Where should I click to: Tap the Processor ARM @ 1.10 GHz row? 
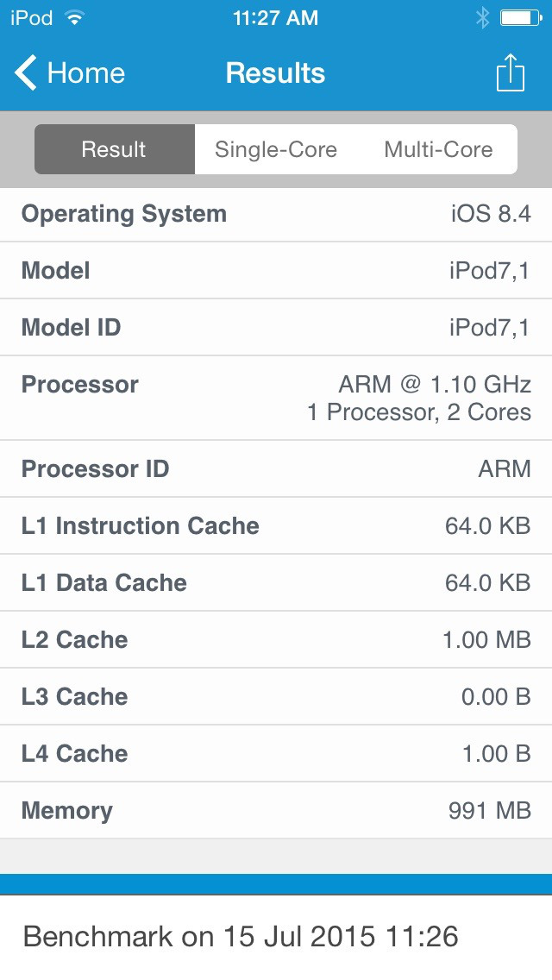[x=276, y=398]
